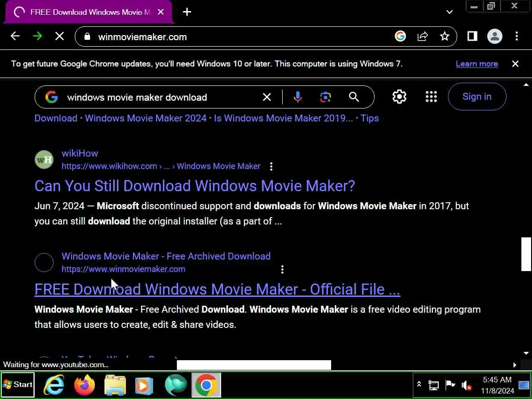Open the Action Center flag icon
532x399 pixels.
click(450, 385)
